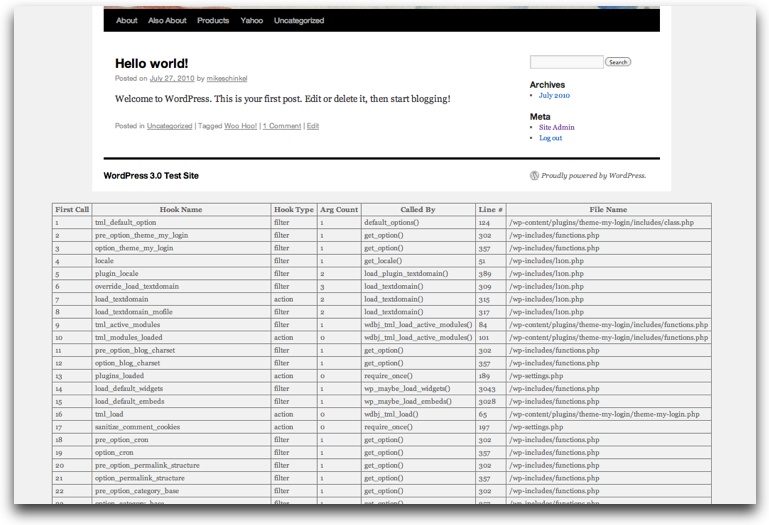This screenshot has width=769, height=525.
Task: Click the Hook Name column header
Action: click(x=181, y=210)
